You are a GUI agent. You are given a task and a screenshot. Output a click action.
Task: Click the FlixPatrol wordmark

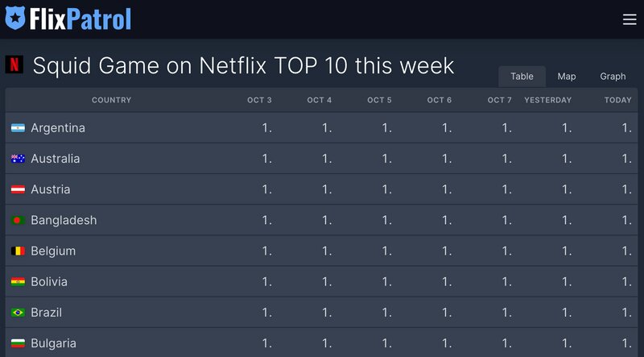click(80, 19)
